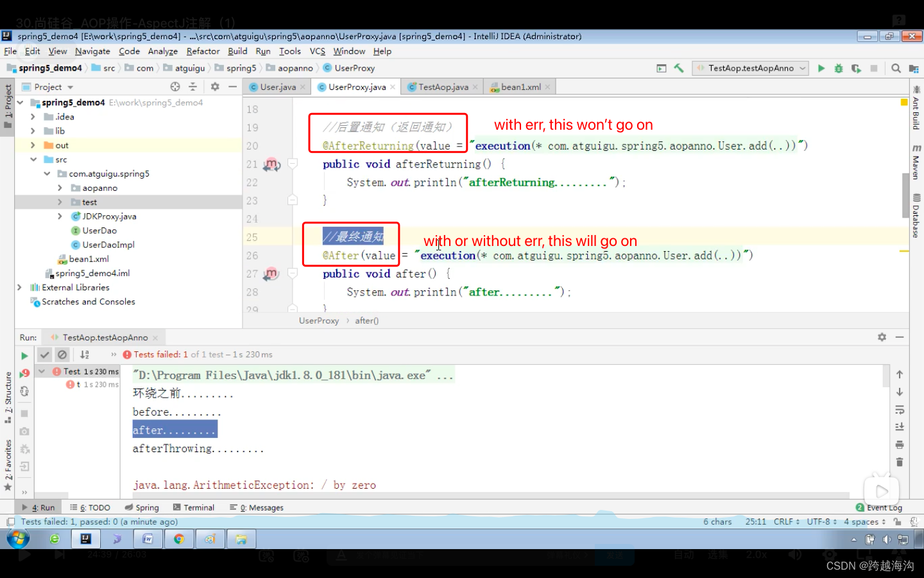Toggle auto-test rerun icon
The image size is (924, 578).
click(x=24, y=391)
